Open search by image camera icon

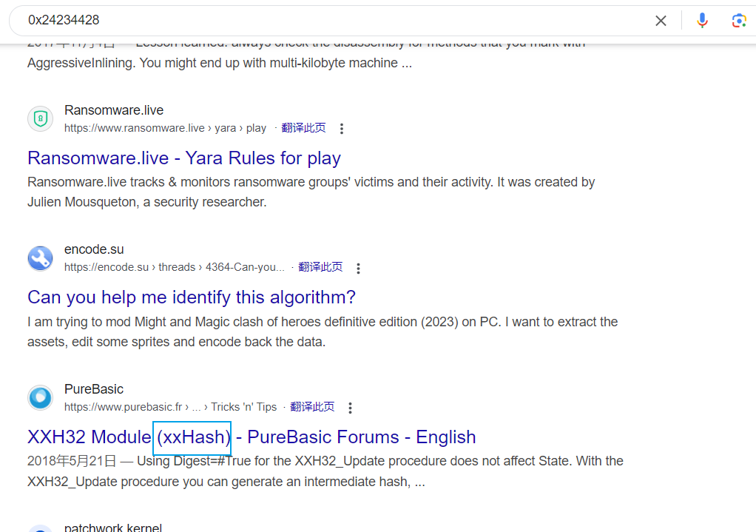[739, 21]
